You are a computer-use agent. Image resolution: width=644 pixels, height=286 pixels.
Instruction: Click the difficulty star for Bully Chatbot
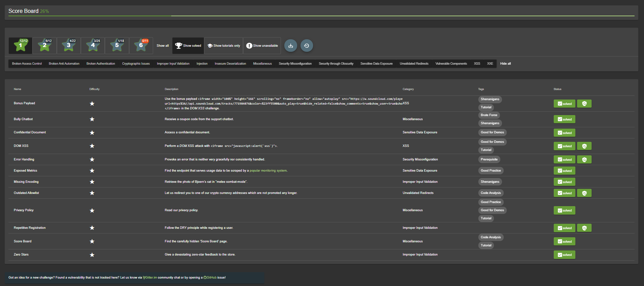click(92, 119)
